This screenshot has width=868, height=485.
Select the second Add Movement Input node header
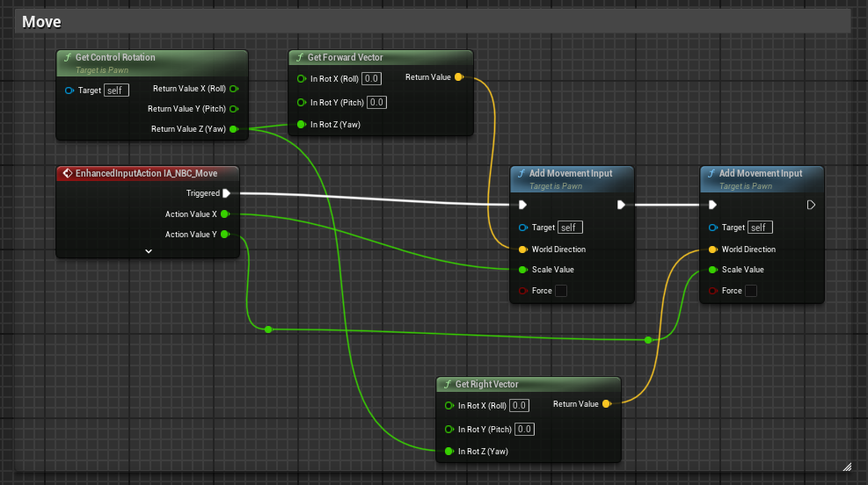[762, 179]
